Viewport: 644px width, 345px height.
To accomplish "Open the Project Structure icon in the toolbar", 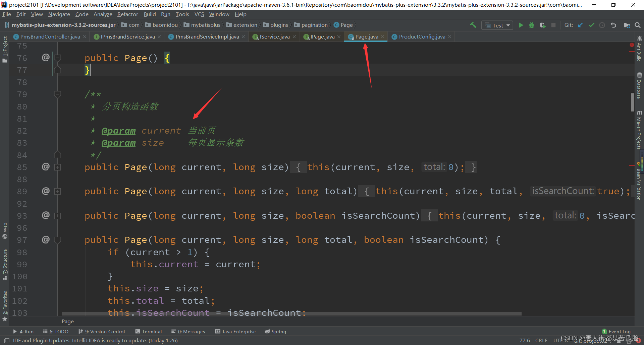I will coord(627,25).
